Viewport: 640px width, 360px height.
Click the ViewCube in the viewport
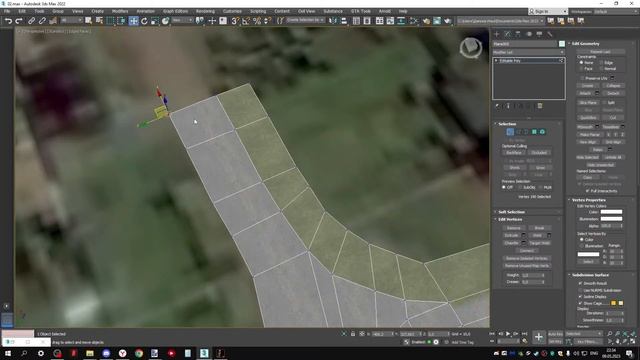pos(471,47)
